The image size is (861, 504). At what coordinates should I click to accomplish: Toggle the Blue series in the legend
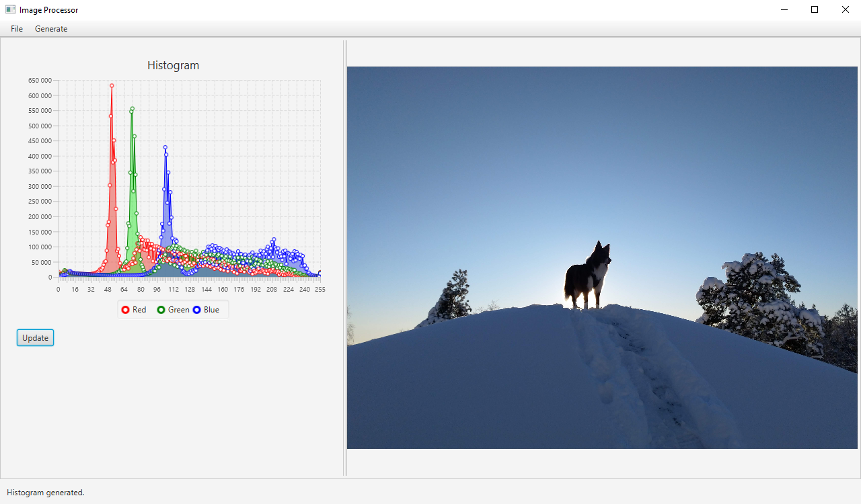pos(211,310)
